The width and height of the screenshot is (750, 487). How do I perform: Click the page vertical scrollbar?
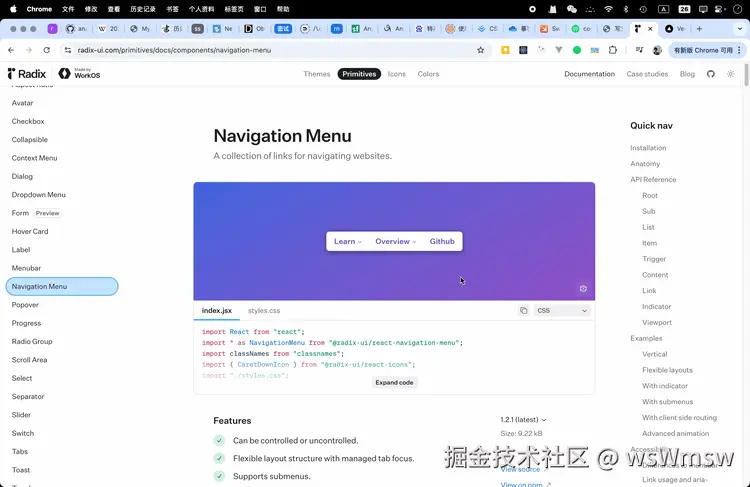(746, 75)
